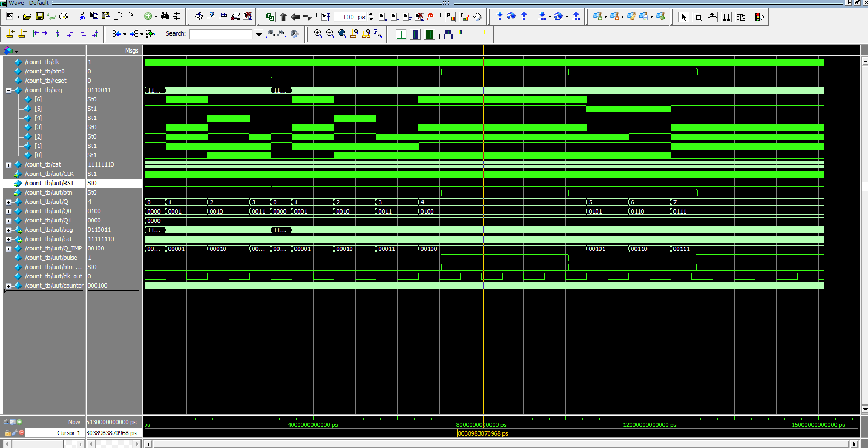
Task: Click the Find binoculars icon
Action: point(165,16)
